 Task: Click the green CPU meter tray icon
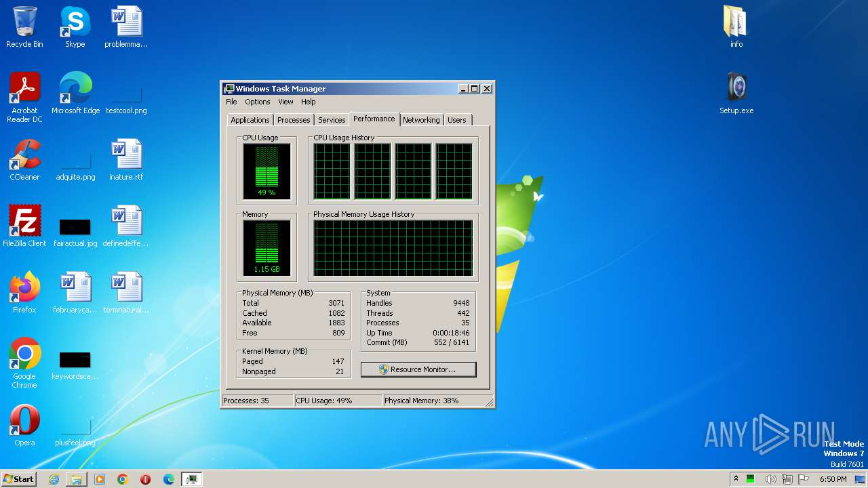tap(751, 479)
